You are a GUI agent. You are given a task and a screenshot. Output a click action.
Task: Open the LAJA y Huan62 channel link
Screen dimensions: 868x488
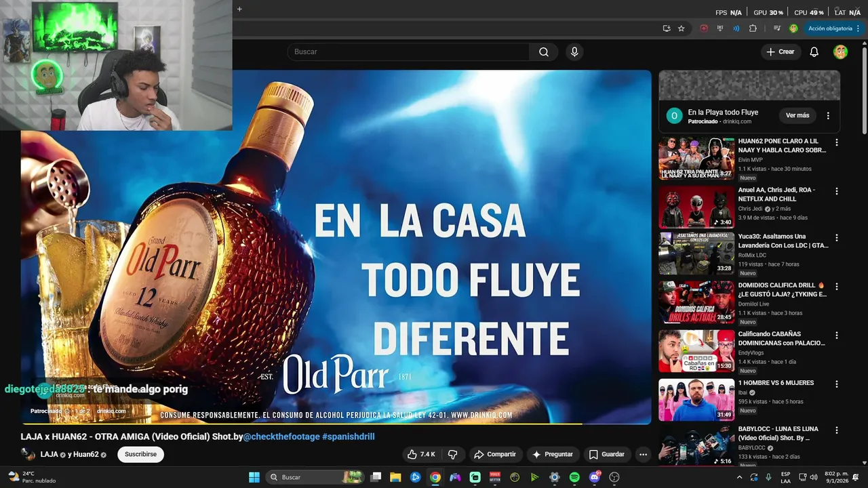pos(73,454)
